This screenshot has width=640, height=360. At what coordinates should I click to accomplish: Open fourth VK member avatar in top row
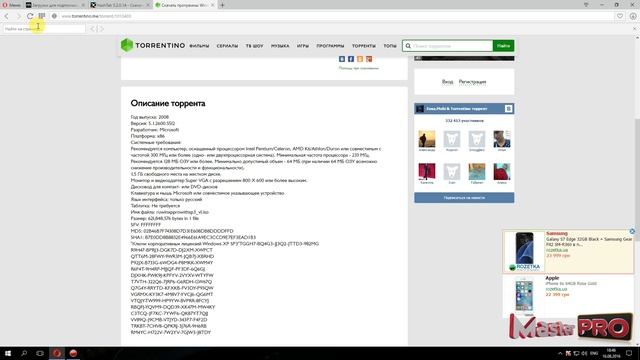[x=502, y=139]
